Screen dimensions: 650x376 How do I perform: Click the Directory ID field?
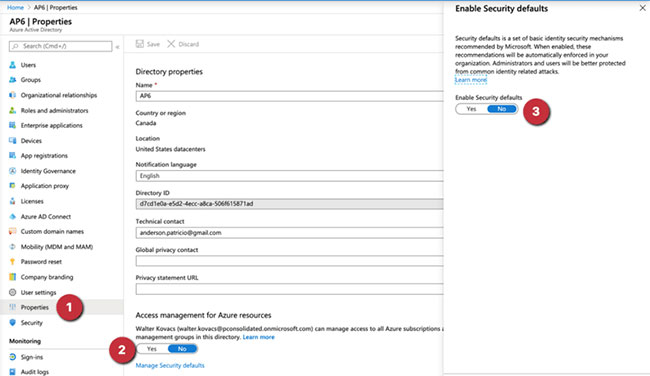(x=289, y=204)
